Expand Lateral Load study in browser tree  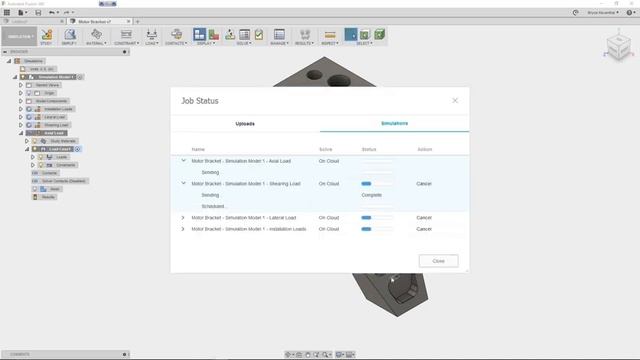point(21,117)
